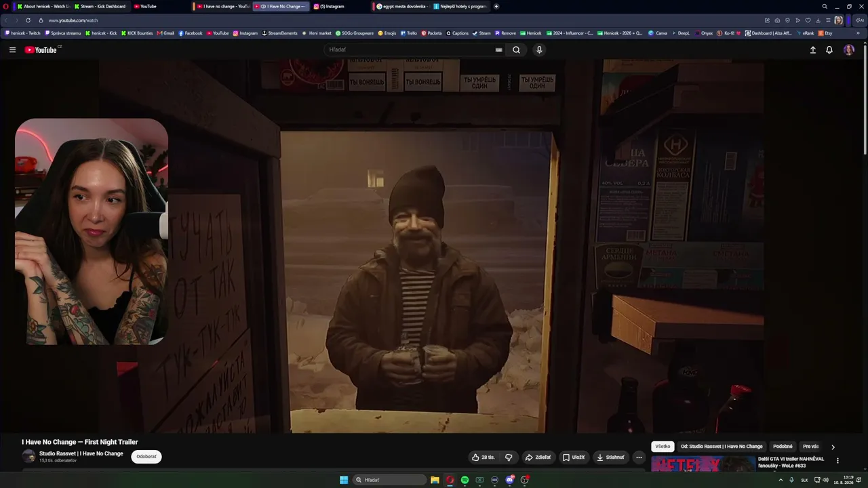Open volume control in the system tray
Image resolution: width=868 pixels, height=488 pixels.
[825, 480]
